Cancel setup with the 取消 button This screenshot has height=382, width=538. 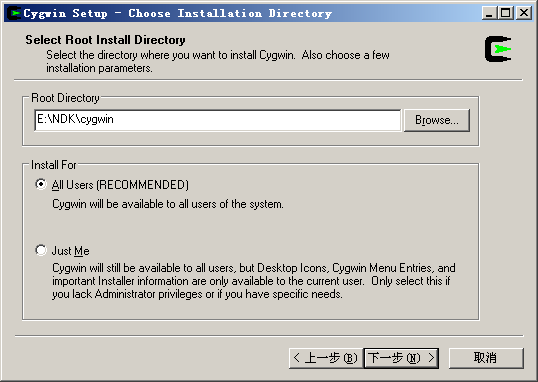[x=486, y=358]
